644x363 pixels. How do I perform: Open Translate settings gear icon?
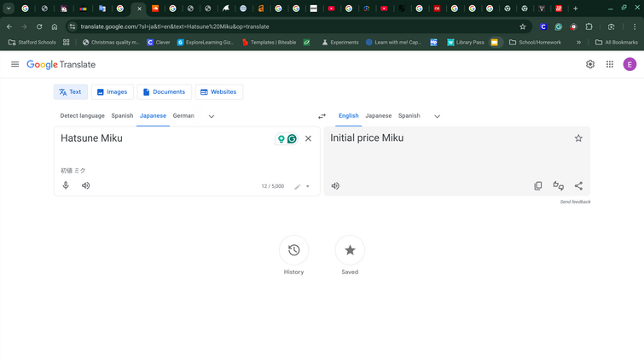coord(590,64)
